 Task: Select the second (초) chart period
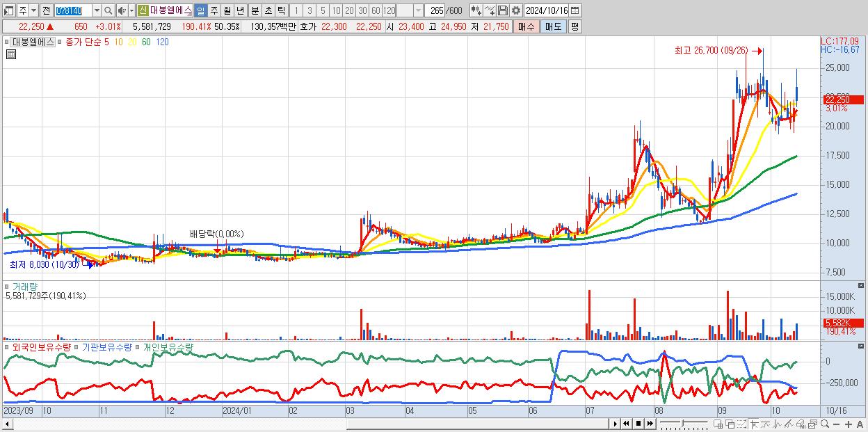268,10
